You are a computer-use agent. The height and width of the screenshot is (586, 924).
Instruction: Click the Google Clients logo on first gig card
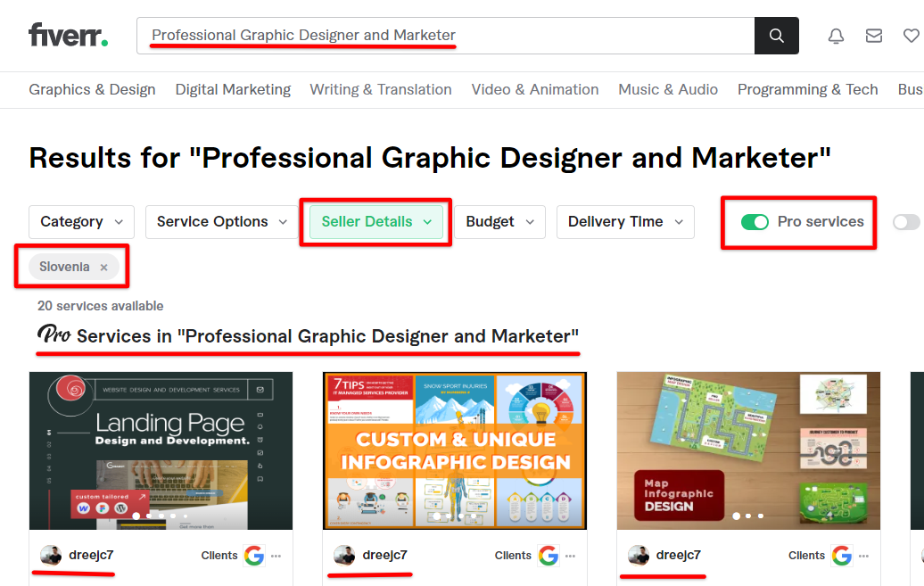[254, 555]
